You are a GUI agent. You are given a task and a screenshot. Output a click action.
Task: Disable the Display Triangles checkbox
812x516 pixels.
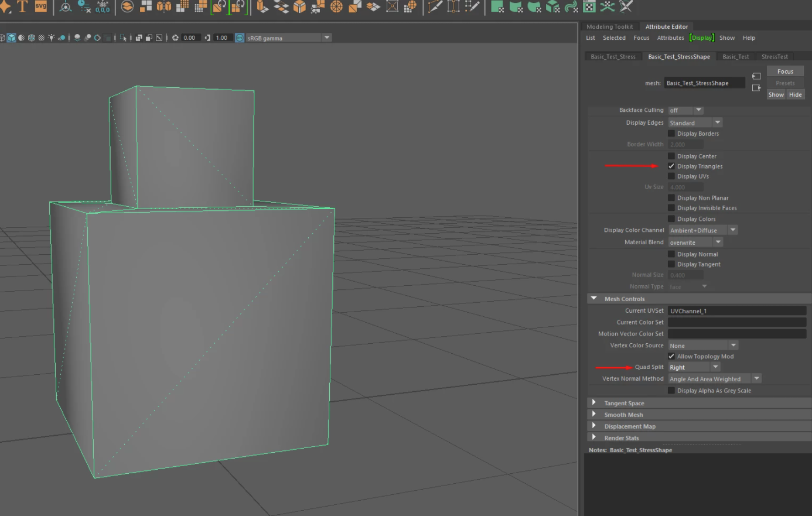[x=671, y=166]
